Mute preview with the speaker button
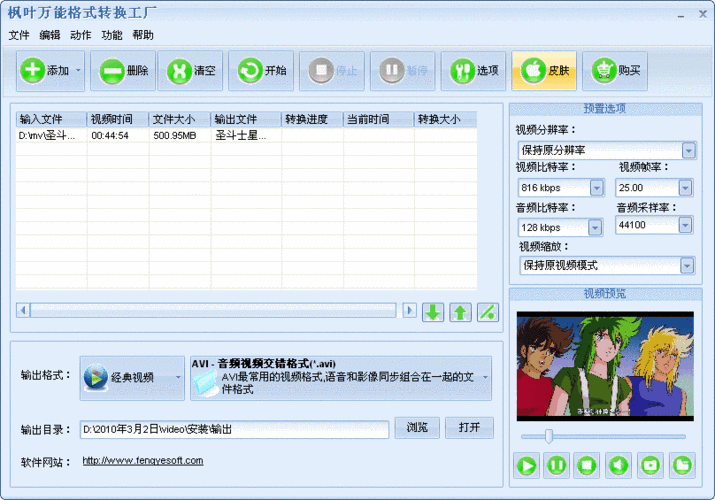This screenshot has height=500, width=715. point(619,465)
